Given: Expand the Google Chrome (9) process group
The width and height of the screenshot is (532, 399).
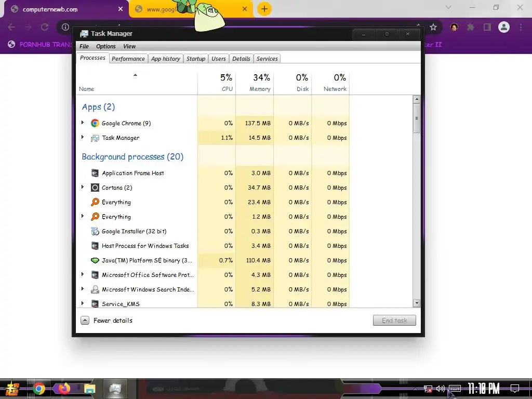Looking at the screenshot, I should (x=83, y=123).
